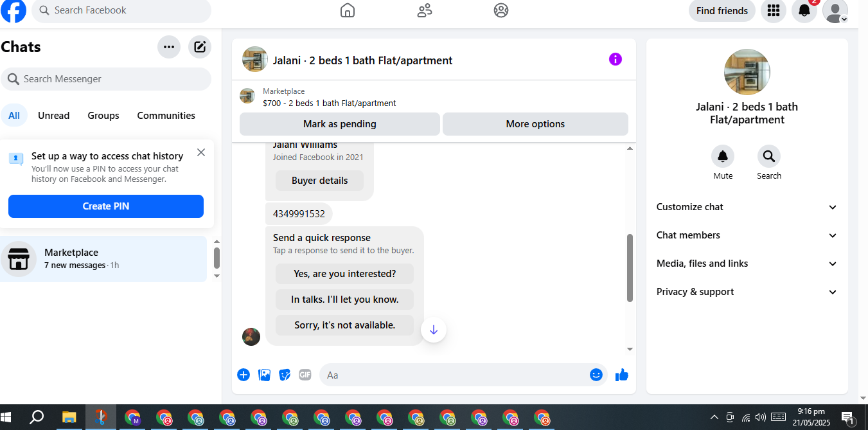
Task: Dismiss the chat history PIN prompt
Action: coord(201,152)
